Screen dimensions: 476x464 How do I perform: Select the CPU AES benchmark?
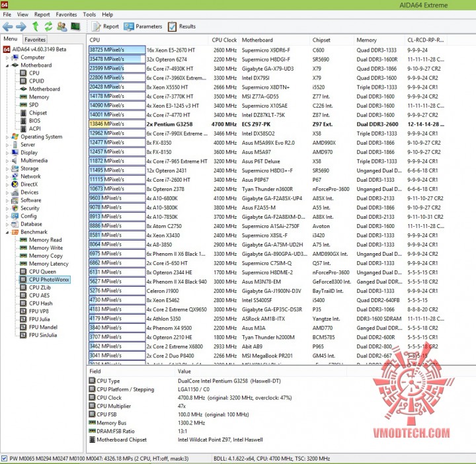click(35, 295)
